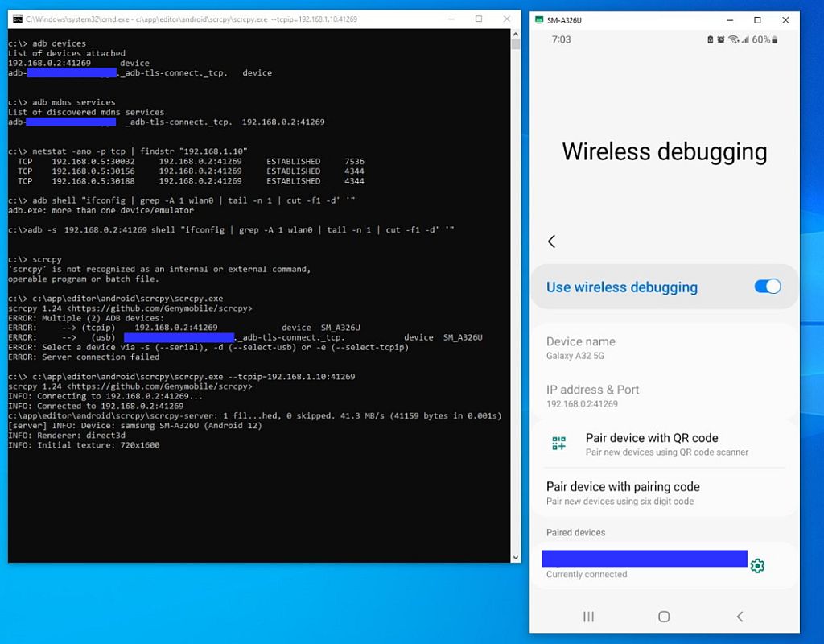Click the cmd scrollbar down arrow
The width and height of the screenshot is (824, 644).
click(x=516, y=557)
